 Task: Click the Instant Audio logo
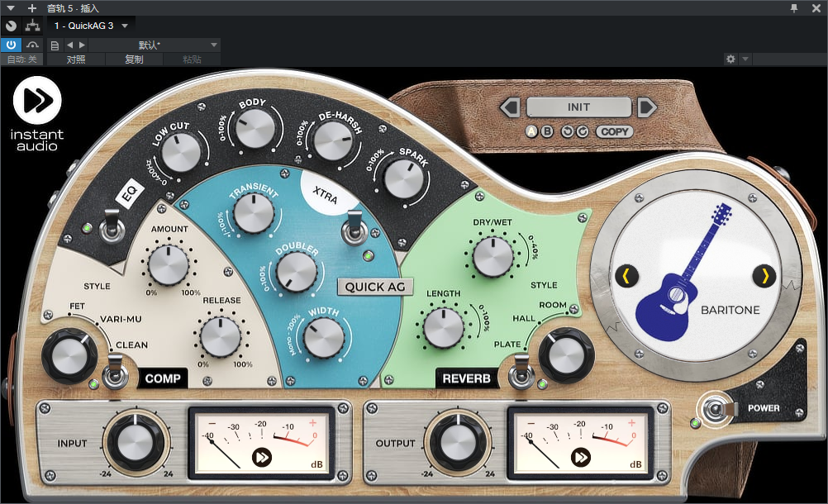click(x=37, y=114)
